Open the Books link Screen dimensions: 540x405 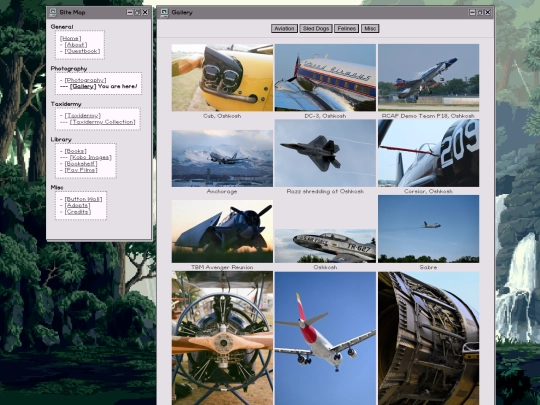pos(76,151)
